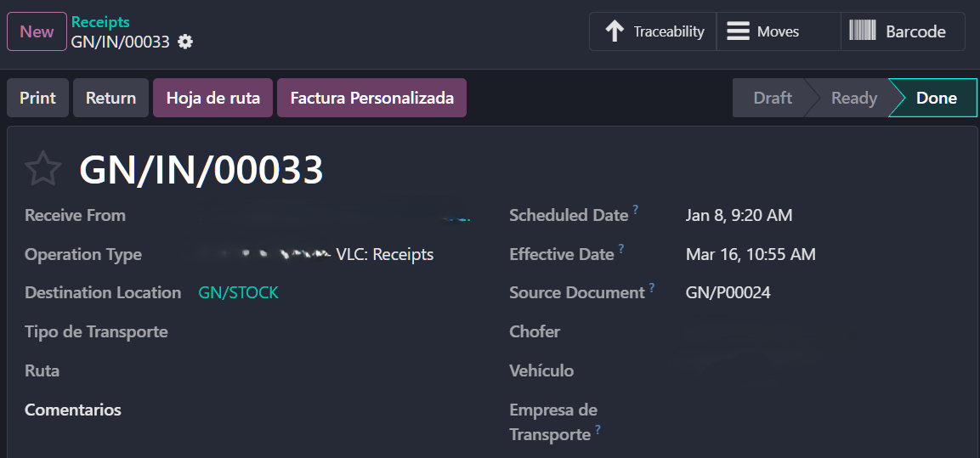Open the Receipts breadcrumb link
Image resolution: width=980 pixels, height=458 pixels.
point(100,22)
